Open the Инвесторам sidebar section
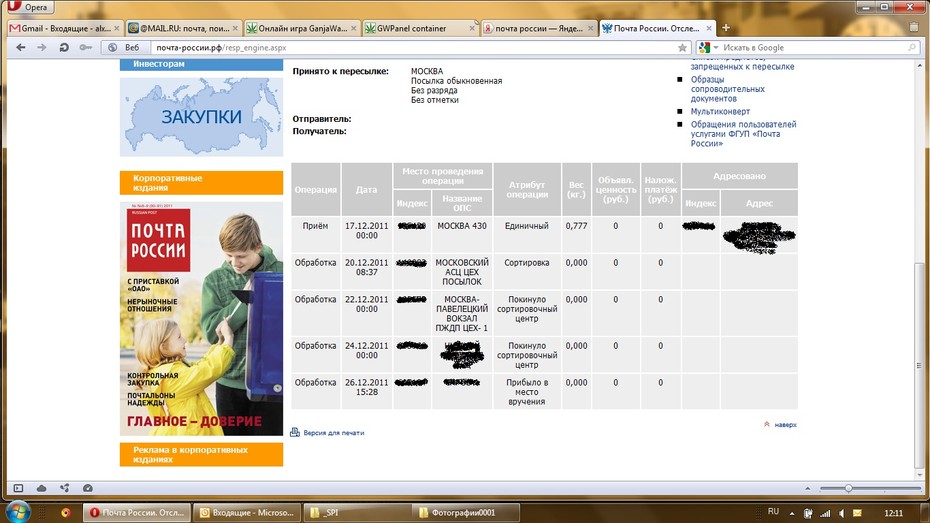This screenshot has width=930, height=523. tap(201, 64)
